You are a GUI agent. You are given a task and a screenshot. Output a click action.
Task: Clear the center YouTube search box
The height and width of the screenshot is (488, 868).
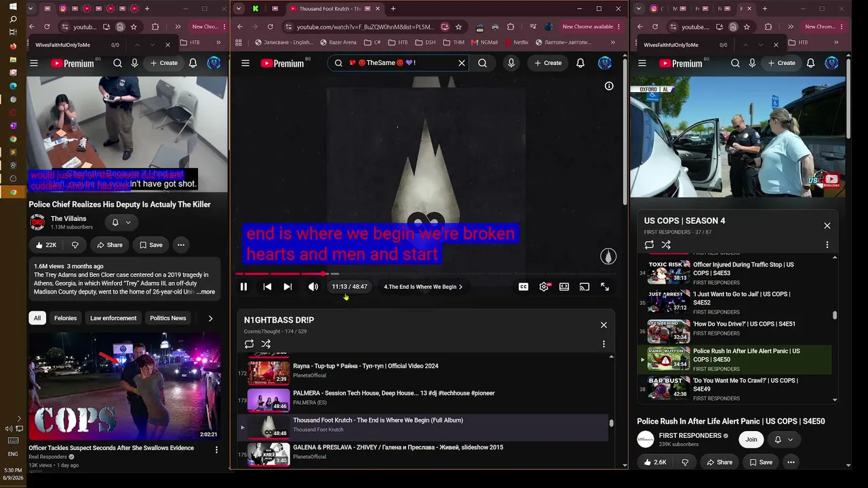coord(462,63)
